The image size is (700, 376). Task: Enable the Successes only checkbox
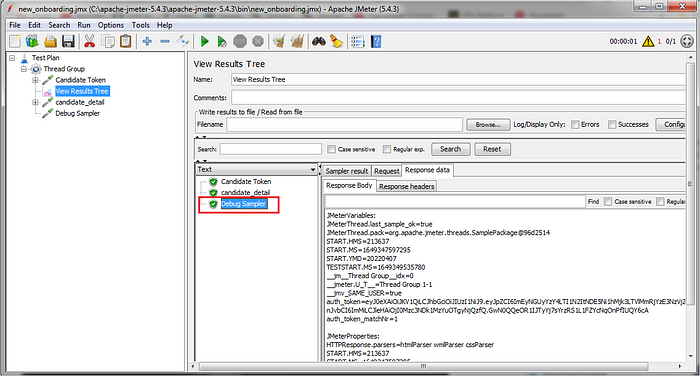point(612,124)
